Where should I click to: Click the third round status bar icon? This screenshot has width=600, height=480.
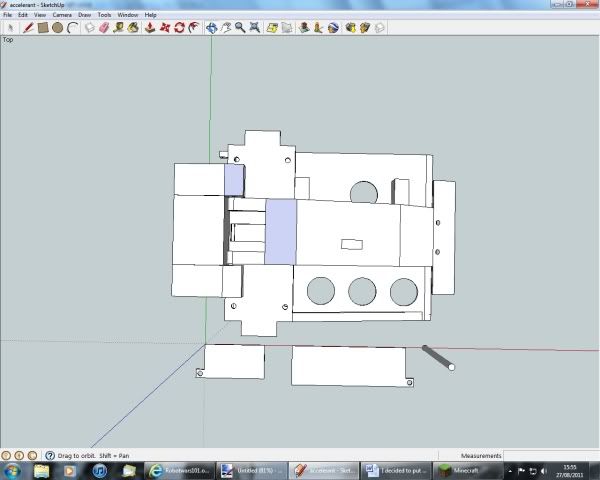click(x=33, y=456)
